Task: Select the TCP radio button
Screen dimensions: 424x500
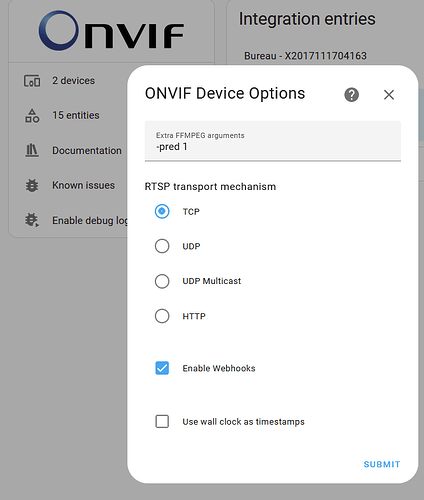Action: click(x=162, y=211)
